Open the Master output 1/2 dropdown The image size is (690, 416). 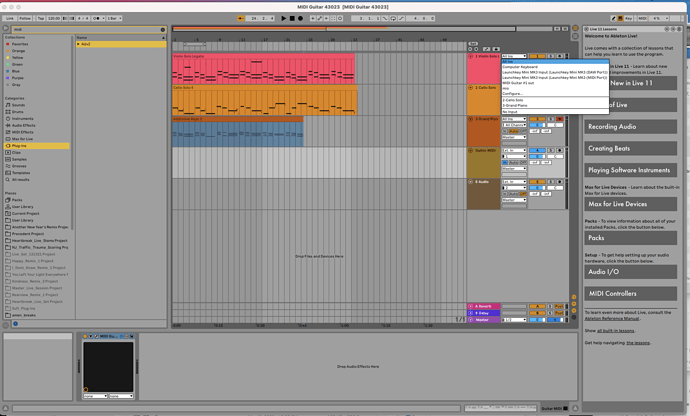pyautogui.click(x=514, y=320)
